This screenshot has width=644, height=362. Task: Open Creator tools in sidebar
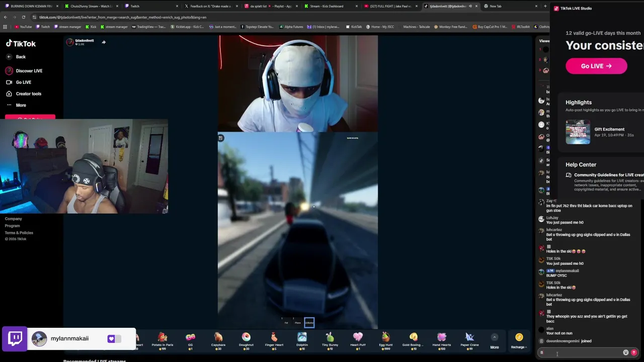coord(24,94)
